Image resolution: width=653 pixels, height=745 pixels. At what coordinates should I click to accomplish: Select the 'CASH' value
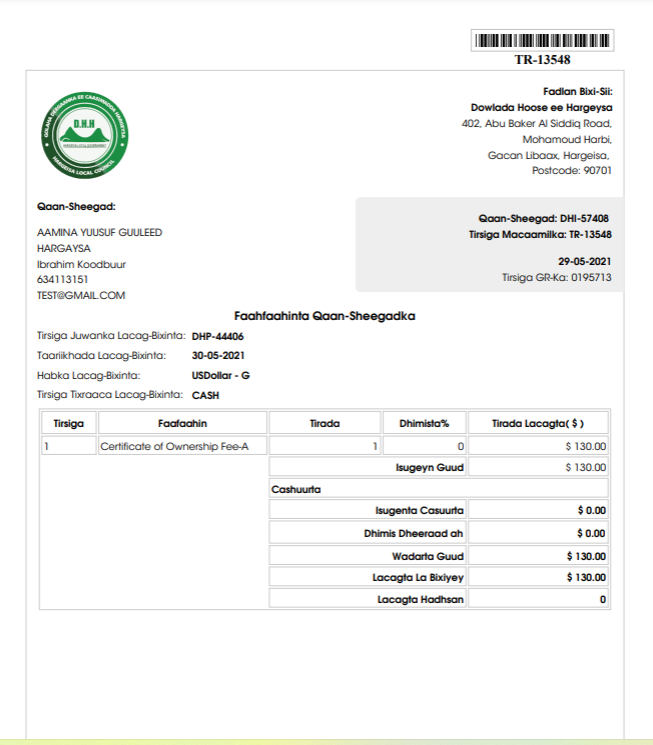point(205,395)
